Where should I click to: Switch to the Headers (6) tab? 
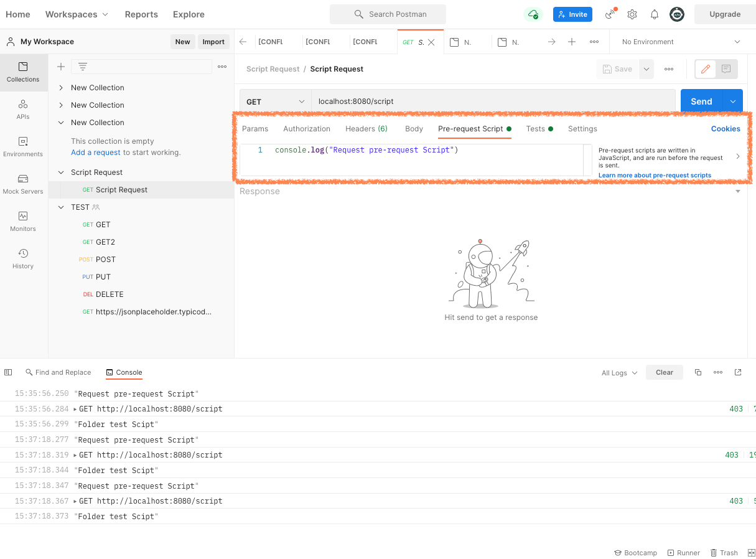366,129
